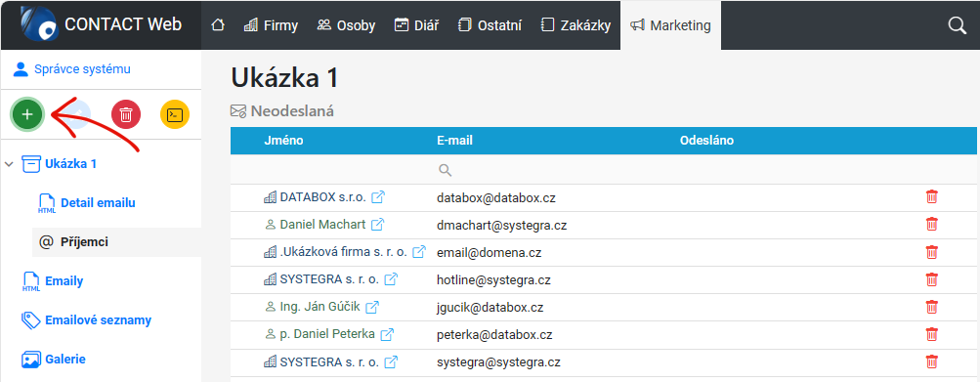Open the Firmy menu

tap(271, 25)
